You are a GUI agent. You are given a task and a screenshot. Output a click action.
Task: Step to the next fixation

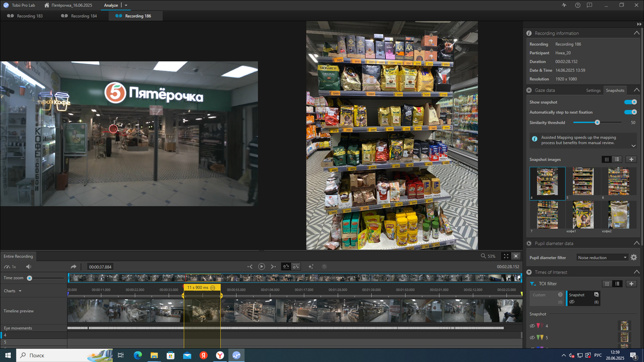[273, 267]
